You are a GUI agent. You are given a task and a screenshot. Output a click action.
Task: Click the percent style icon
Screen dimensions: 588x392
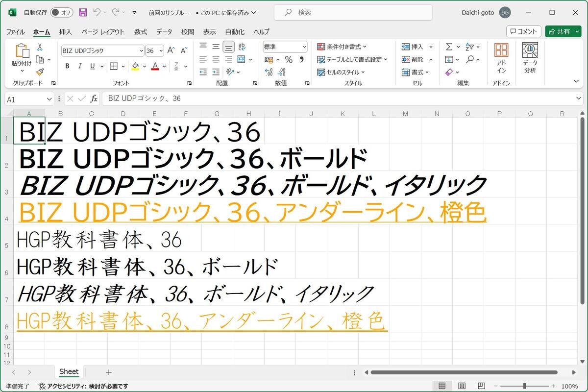289,60
